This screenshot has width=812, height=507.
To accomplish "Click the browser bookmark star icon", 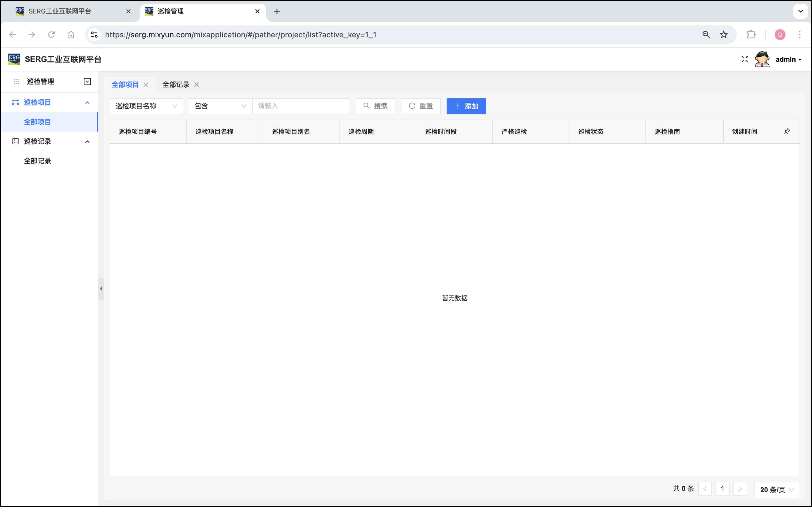I will (723, 34).
